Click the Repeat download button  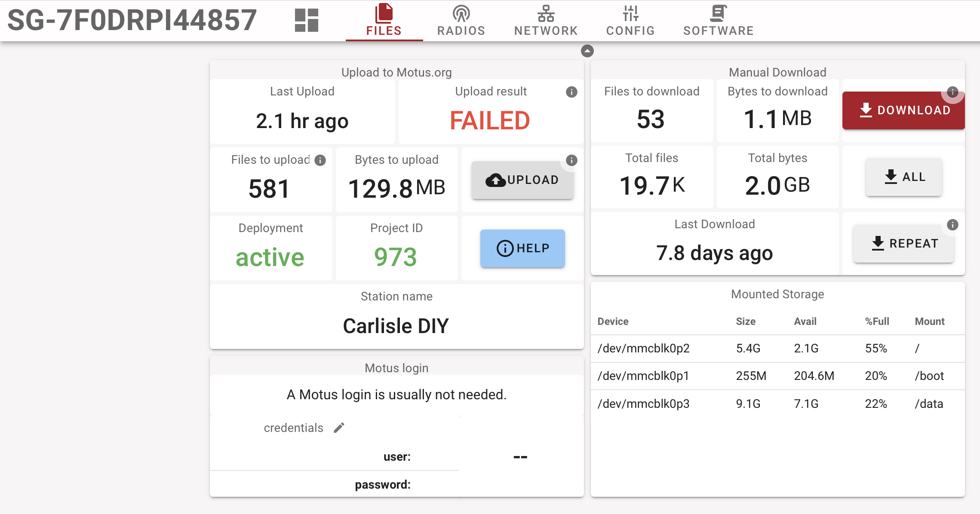click(x=903, y=244)
